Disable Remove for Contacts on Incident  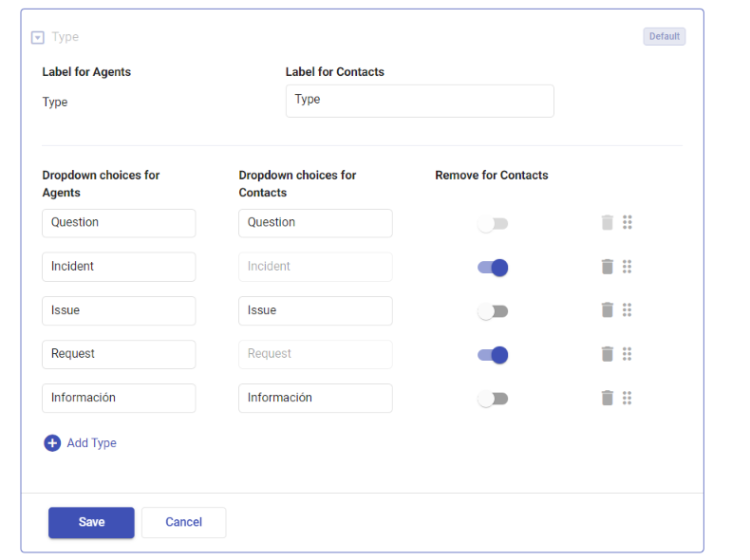pyautogui.click(x=493, y=268)
